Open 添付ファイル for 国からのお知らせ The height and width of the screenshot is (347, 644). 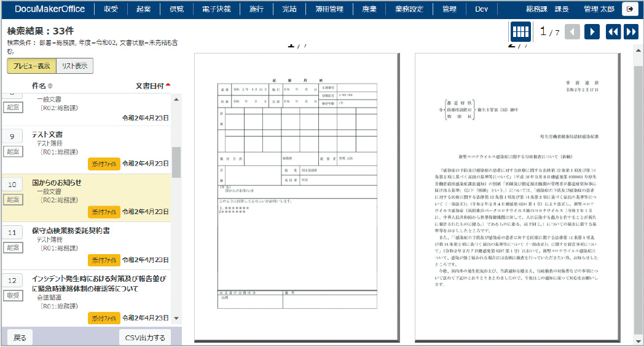click(104, 212)
